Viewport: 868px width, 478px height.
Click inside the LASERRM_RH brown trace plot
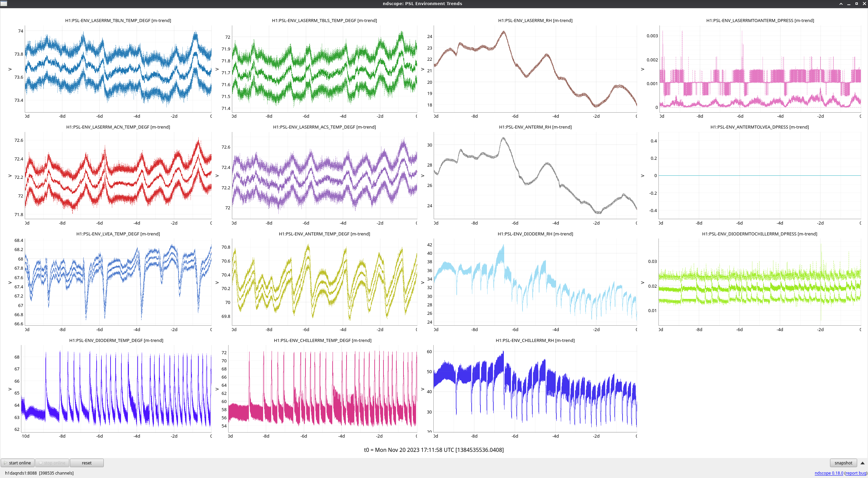tap(535, 69)
